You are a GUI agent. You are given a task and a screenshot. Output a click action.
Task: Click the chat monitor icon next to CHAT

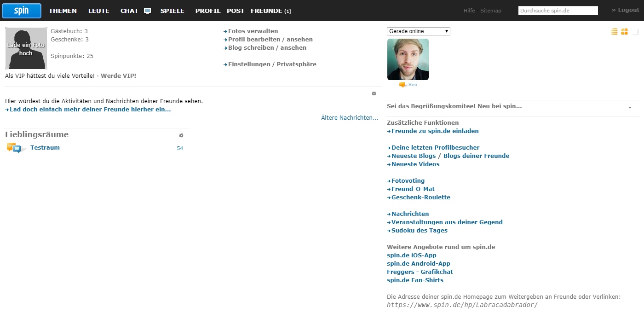click(x=147, y=11)
